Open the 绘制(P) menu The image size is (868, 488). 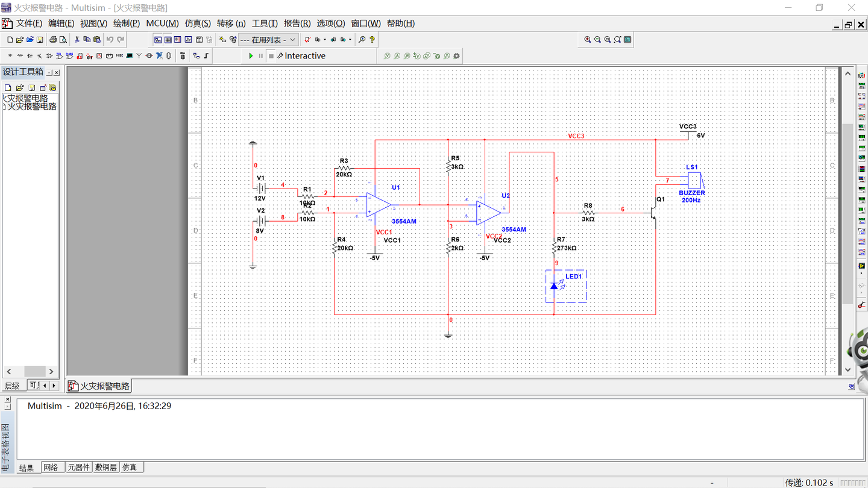click(x=127, y=23)
